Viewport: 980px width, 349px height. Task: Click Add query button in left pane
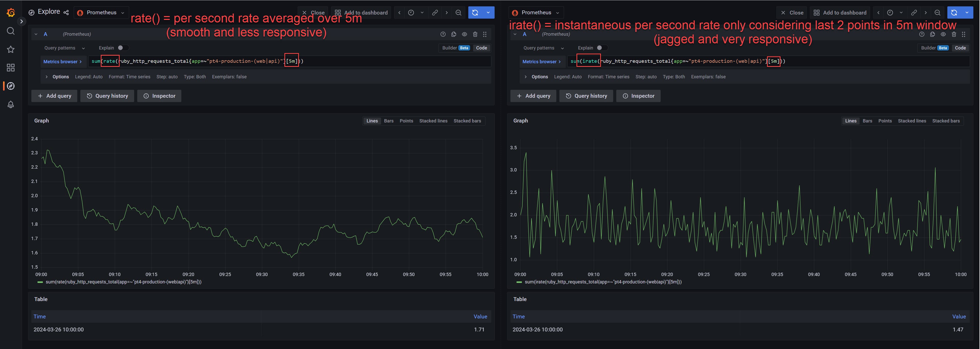54,96
